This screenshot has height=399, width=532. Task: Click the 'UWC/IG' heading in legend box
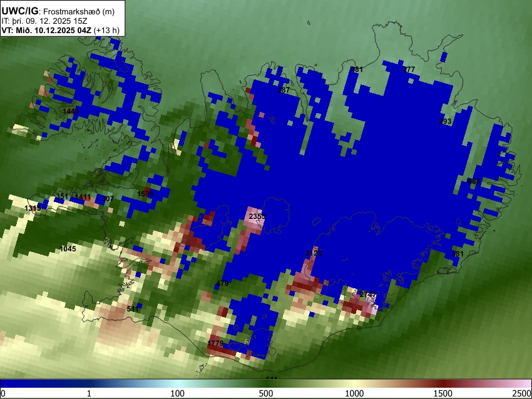click(x=19, y=11)
